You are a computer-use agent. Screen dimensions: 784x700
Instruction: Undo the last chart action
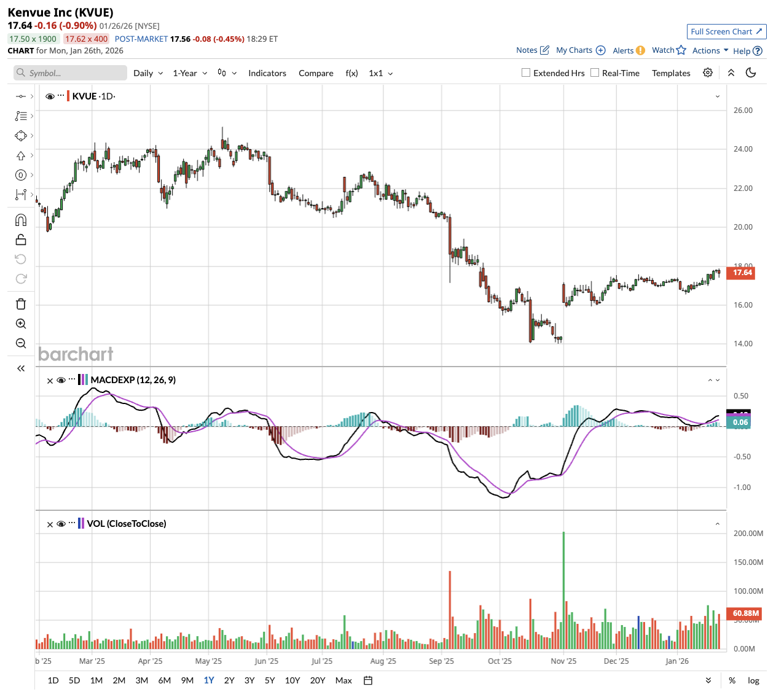(21, 259)
